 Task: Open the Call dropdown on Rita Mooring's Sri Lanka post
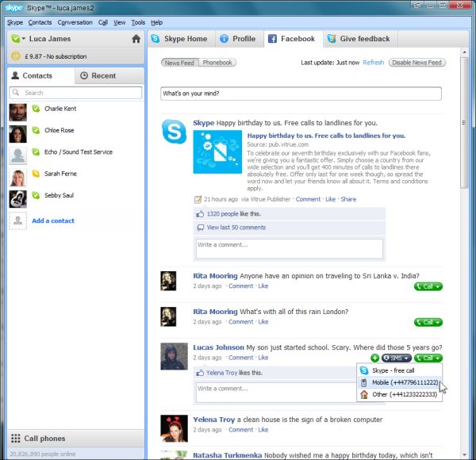click(x=428, y=287)
